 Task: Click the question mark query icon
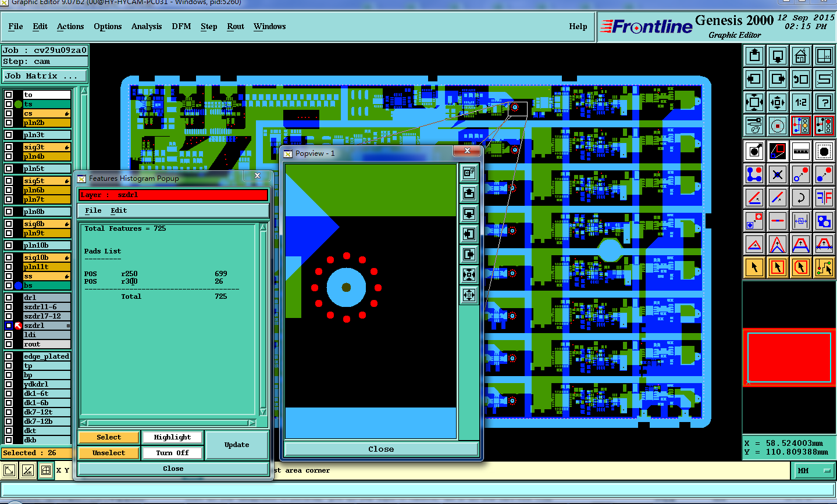tap(824, 102)
